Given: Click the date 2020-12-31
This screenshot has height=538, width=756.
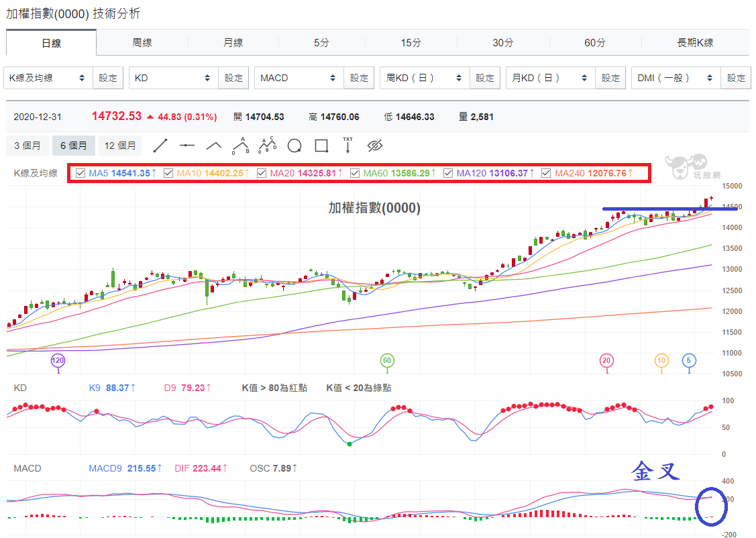Looking at the screenshot, I should [38, 117].
